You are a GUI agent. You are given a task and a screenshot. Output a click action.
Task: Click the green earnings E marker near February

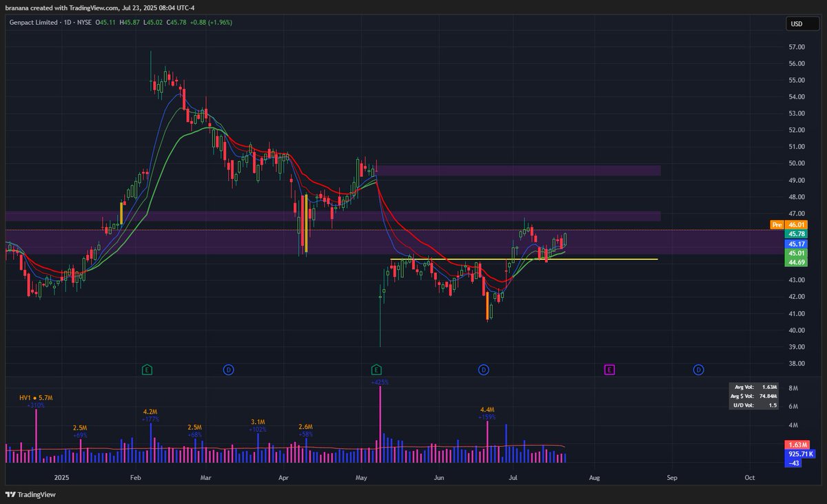pos(147,370)
